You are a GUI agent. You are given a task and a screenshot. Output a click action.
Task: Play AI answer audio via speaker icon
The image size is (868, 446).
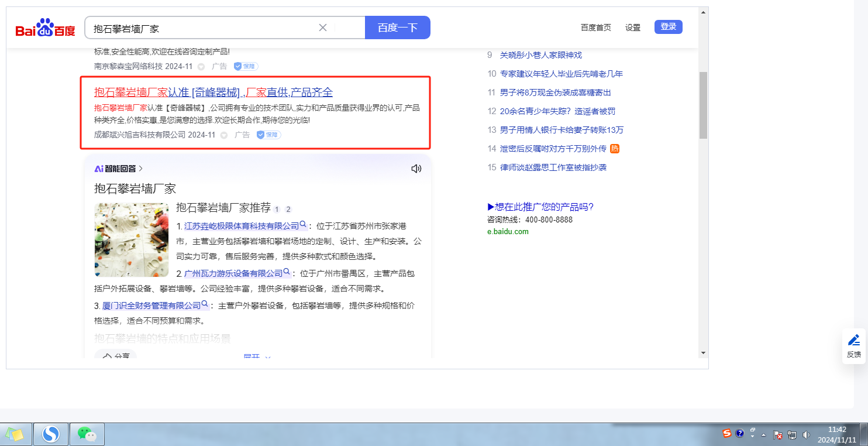tap(416, 169)
